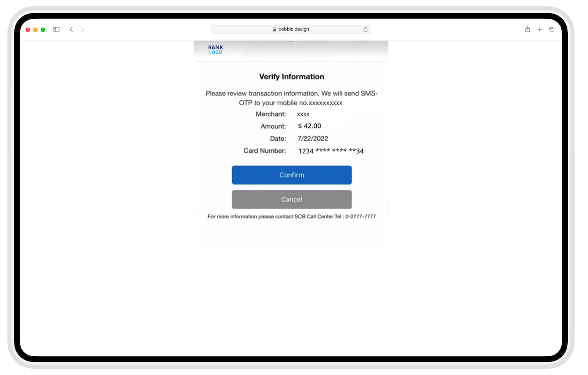Click the Merchant: label

click(x=271, y=114)
